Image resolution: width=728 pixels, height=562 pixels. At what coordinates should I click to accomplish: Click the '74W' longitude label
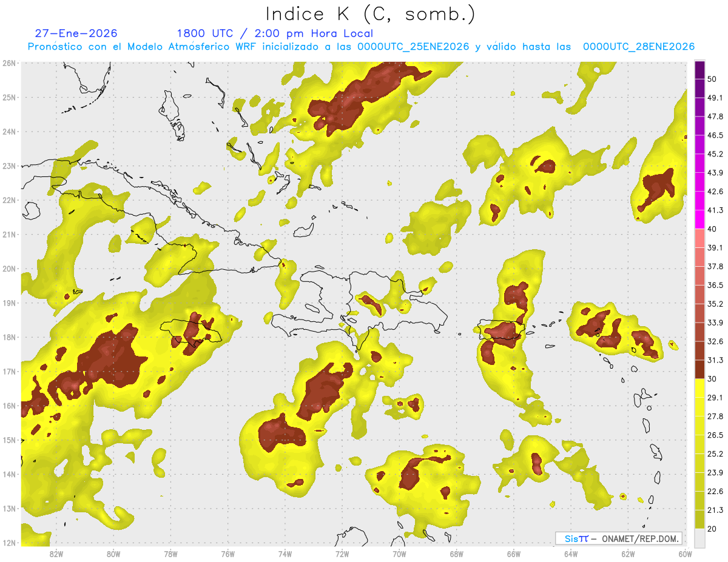(285, 554)
